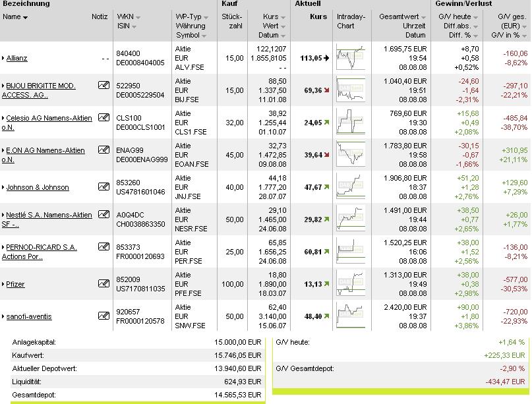Sort by Diff.abs. column arrow
Image resolution: width=532 pixels, height=404 pixels.
coord(475,26)
